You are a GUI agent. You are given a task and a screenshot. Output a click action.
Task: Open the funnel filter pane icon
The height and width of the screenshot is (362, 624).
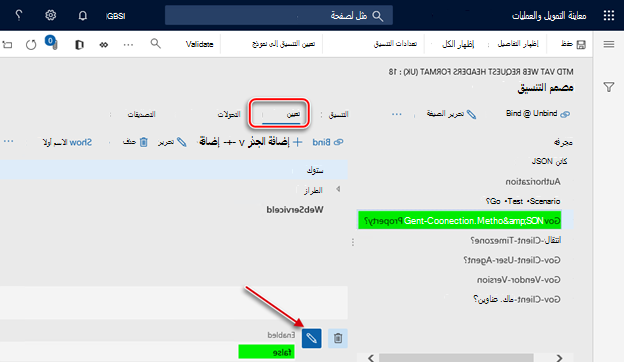[608, 87]
